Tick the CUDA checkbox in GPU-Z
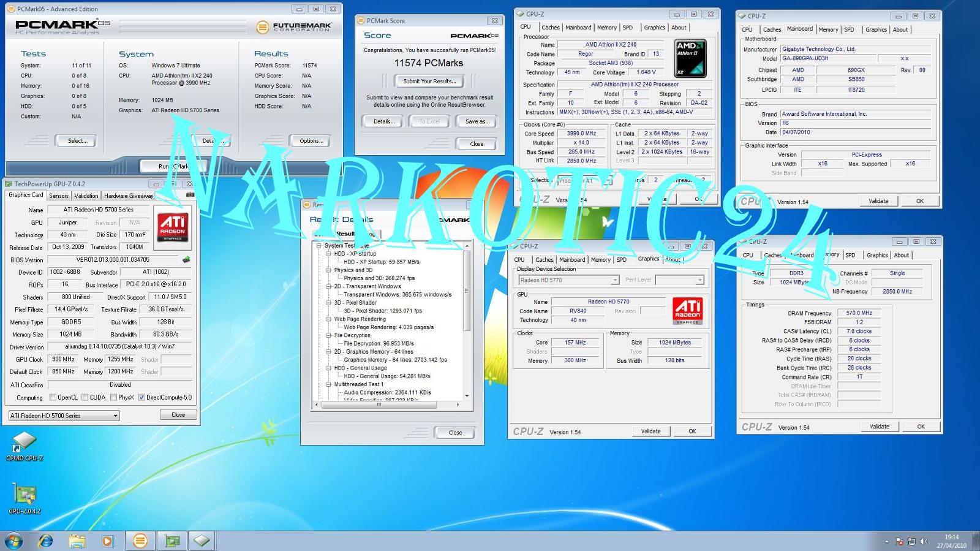This screenshot has width=980, height=551. [85, 398]
